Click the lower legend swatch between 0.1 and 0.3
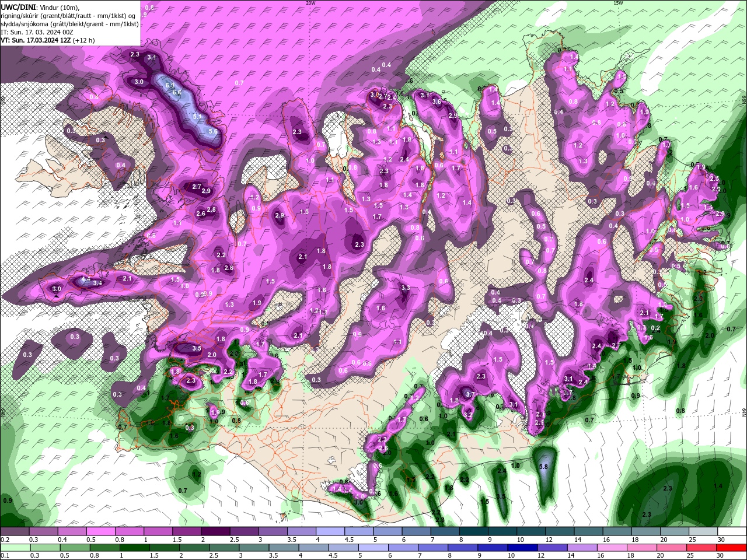The height and width of the screenshot is (560, 747). pyautogui.click(x=15, y=548)
